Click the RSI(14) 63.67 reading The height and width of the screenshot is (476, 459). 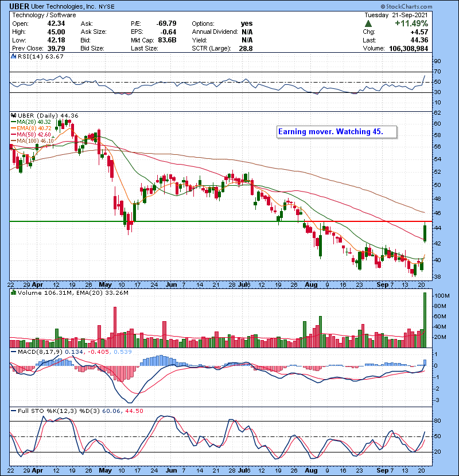[x=41, y=56]
